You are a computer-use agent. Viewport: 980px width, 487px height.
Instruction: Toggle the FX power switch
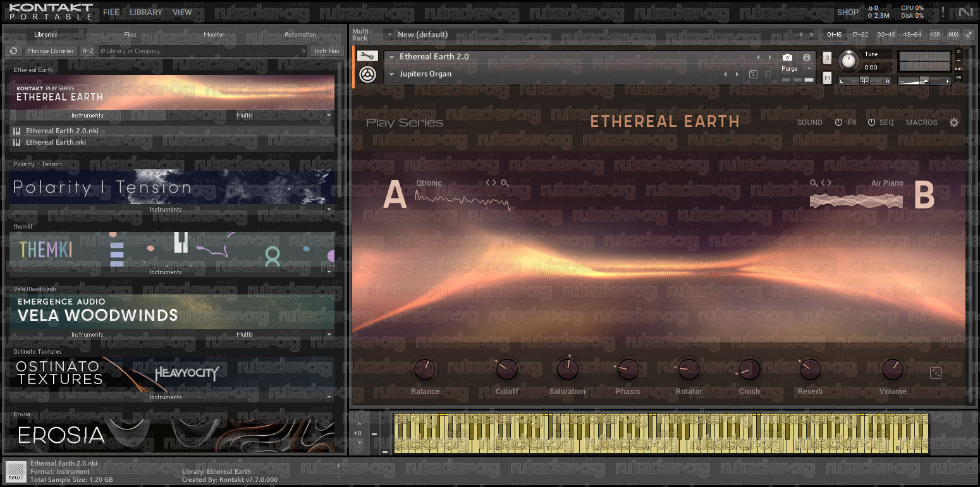pos(839,123)
